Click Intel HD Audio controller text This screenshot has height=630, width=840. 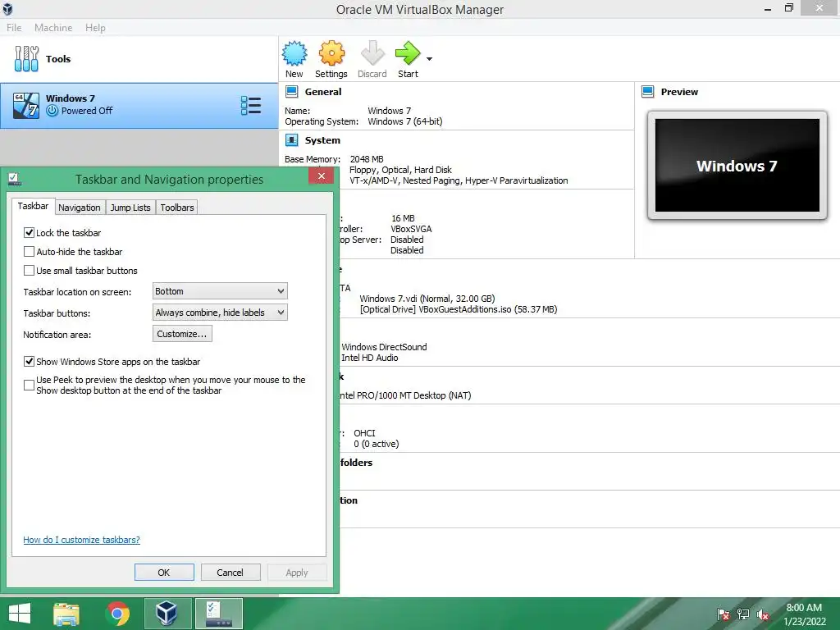(x=370, y=358)
